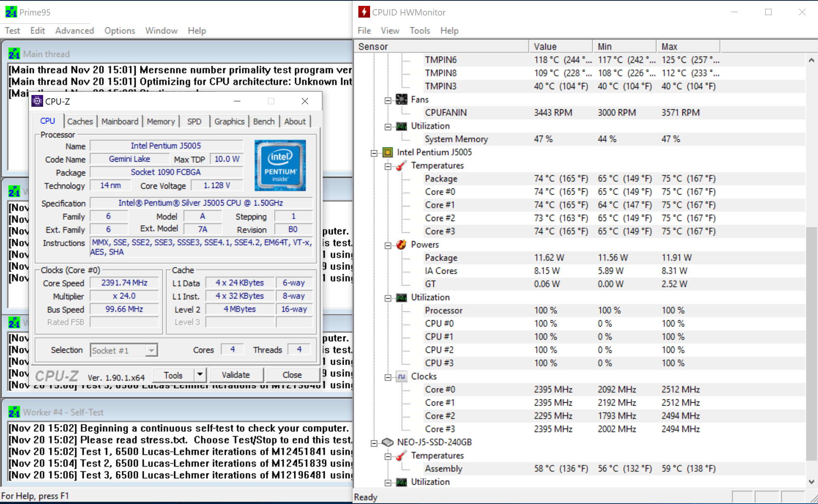
Task: Click the thermometer icon under the SSD node
Action: click(x=401, y=455)
